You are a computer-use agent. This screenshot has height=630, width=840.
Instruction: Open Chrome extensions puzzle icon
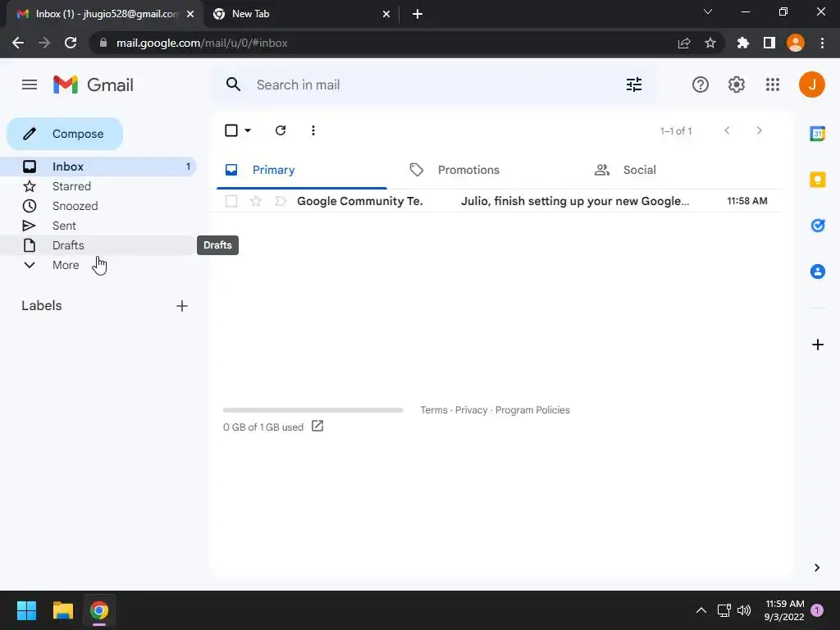point(743,43)
